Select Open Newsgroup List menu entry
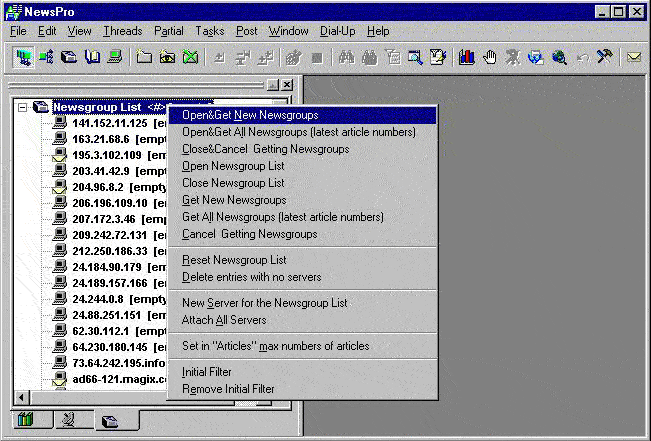This screenshot has width=651, height=441. click(303, 166)
